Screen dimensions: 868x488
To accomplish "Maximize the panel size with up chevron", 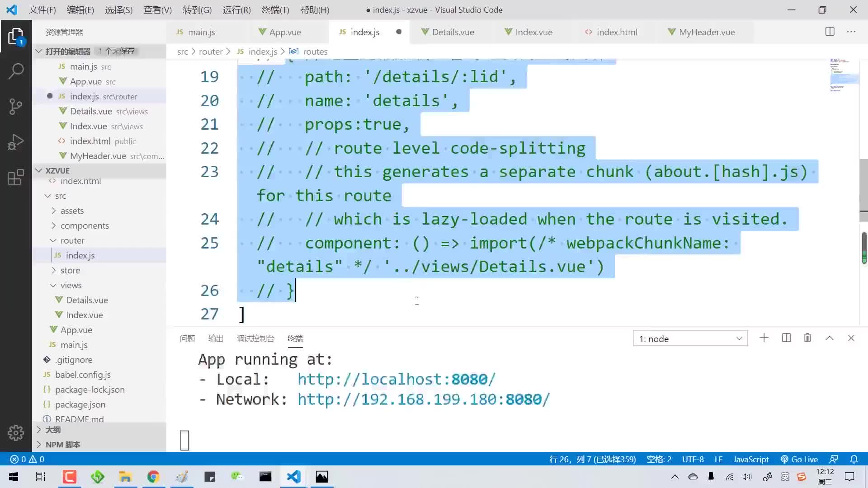I will tap(830, 338).
